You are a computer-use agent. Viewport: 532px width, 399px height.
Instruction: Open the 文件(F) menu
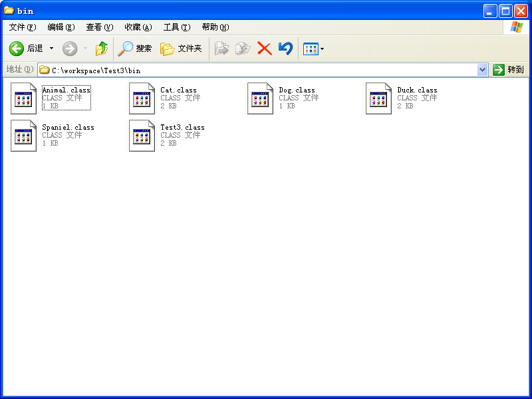[23, 27]
